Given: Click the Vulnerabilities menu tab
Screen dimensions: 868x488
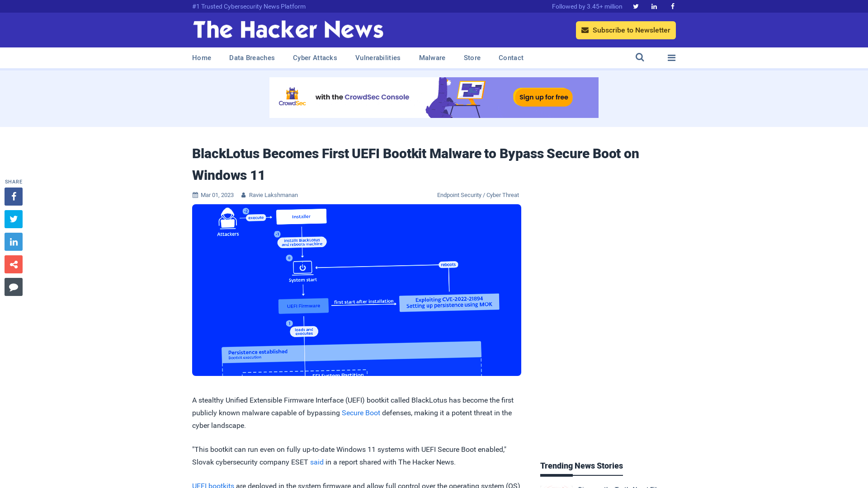Looking at the screenshot, I should click(x=378, y=58).
